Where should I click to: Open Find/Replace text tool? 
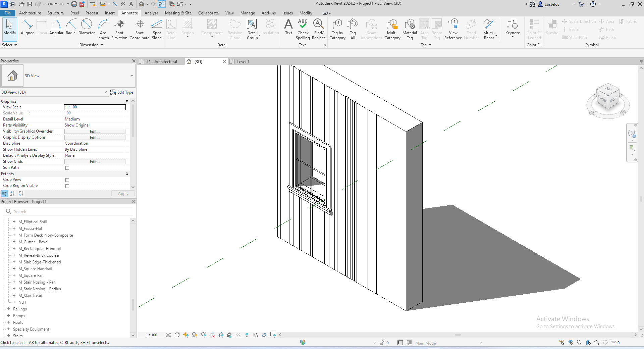pyautogui.click(x=319, y=29)
